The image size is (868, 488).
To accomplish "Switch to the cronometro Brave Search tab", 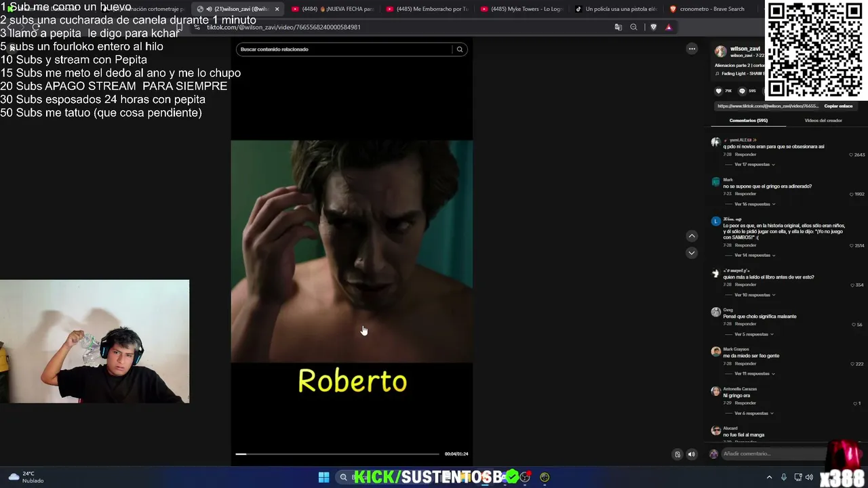I will tap(710, 9).
